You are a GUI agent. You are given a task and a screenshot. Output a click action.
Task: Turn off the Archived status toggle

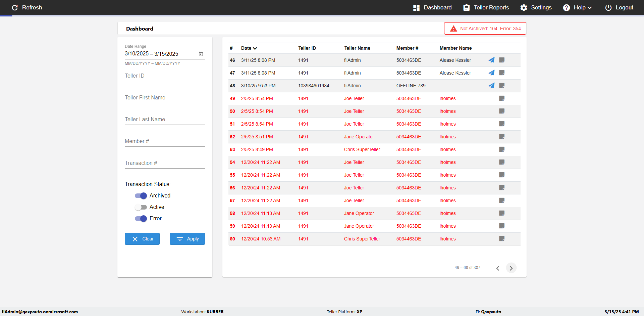coord(141,196)
